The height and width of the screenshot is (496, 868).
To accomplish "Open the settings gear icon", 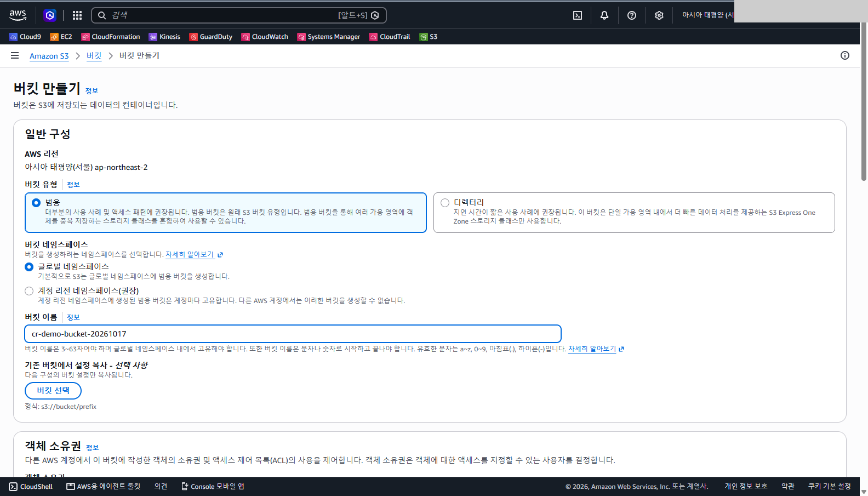I will click(x=659, y=15).
